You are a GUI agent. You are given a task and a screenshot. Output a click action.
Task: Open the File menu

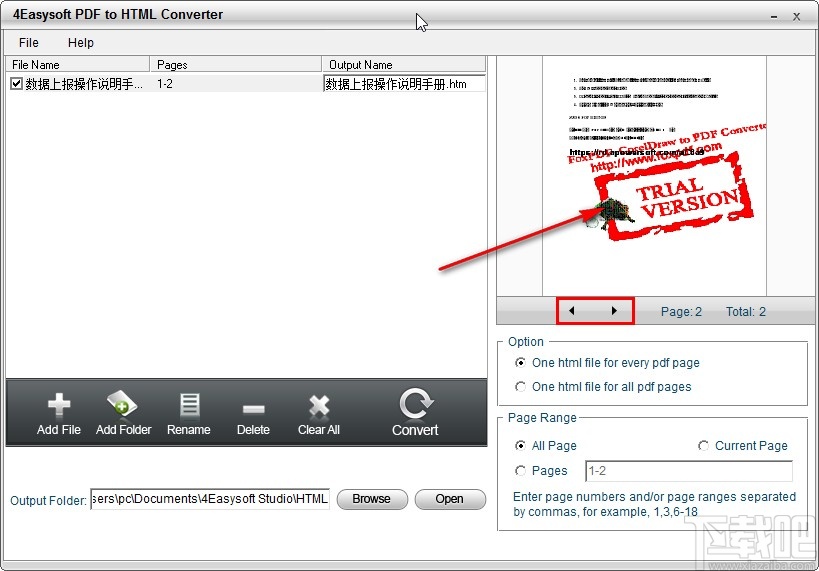click(x=29, y=43)
